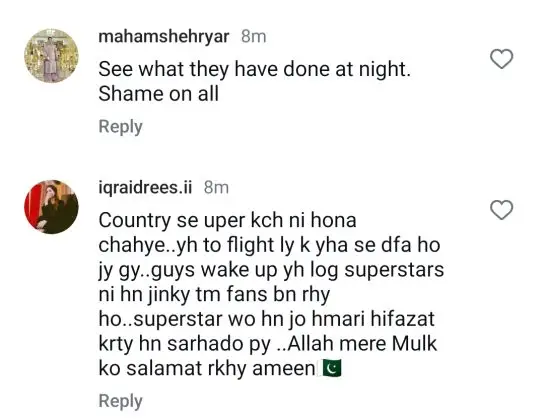Open iqraidrees.ii's profile picture
Screen dimensions: 544x420
point(51,207)
